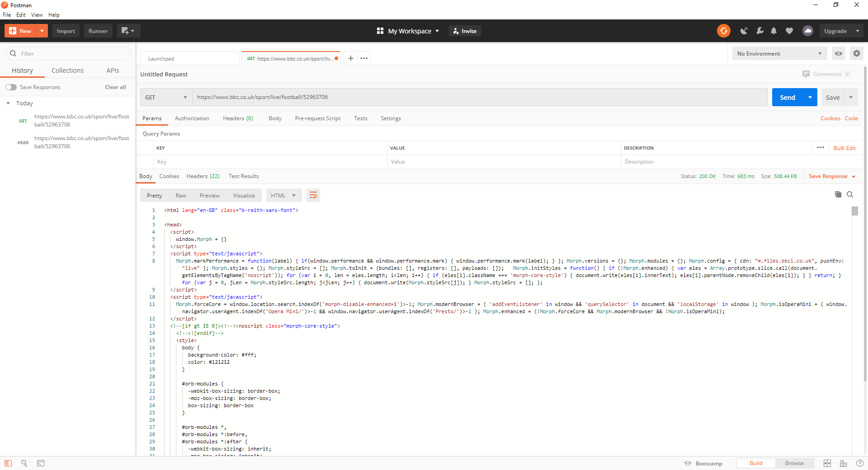The image size is (868, 470).
Task: Open manage environments gear icon
Action: (x=856, y=53)
